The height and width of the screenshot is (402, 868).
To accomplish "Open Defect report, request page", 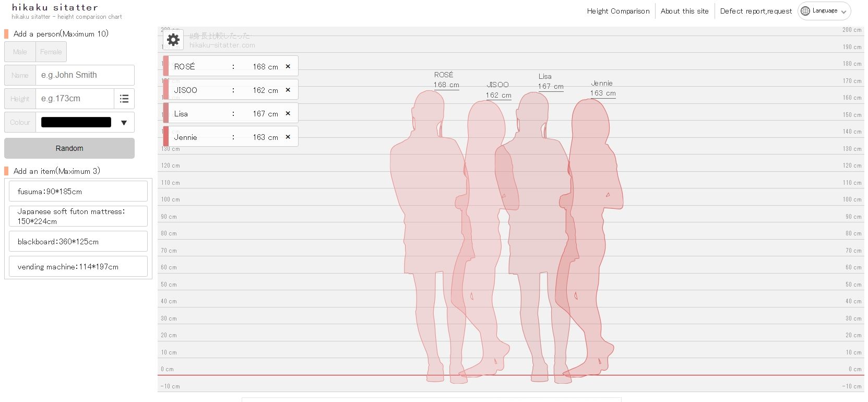I will tap(756, 11).
